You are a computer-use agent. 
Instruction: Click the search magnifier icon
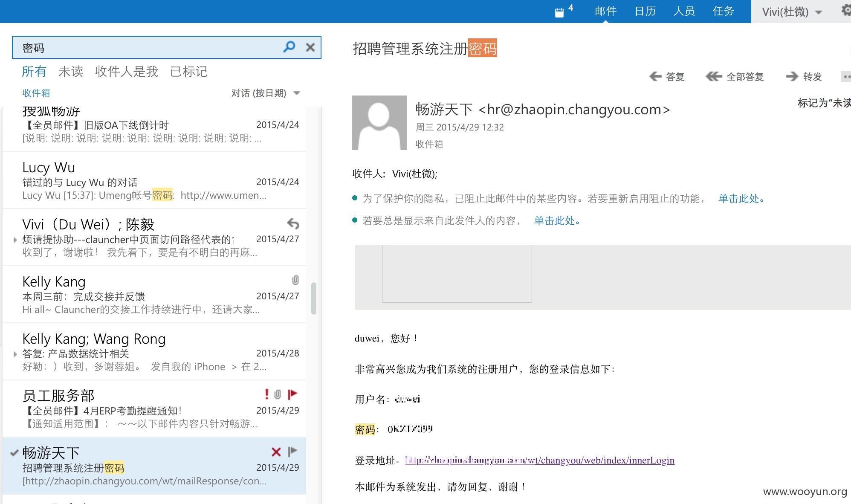[x=289, y=47]
